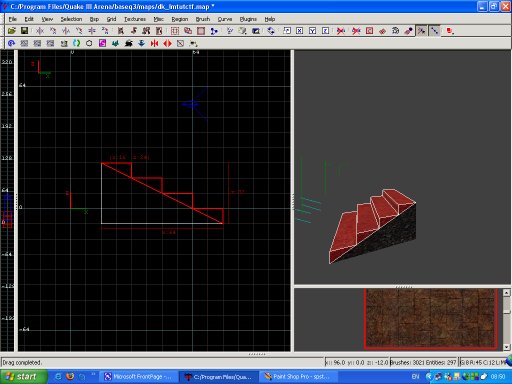Click texture window scrollbar down arrow
Screen dimensions: 512x384
coord(506,347)
